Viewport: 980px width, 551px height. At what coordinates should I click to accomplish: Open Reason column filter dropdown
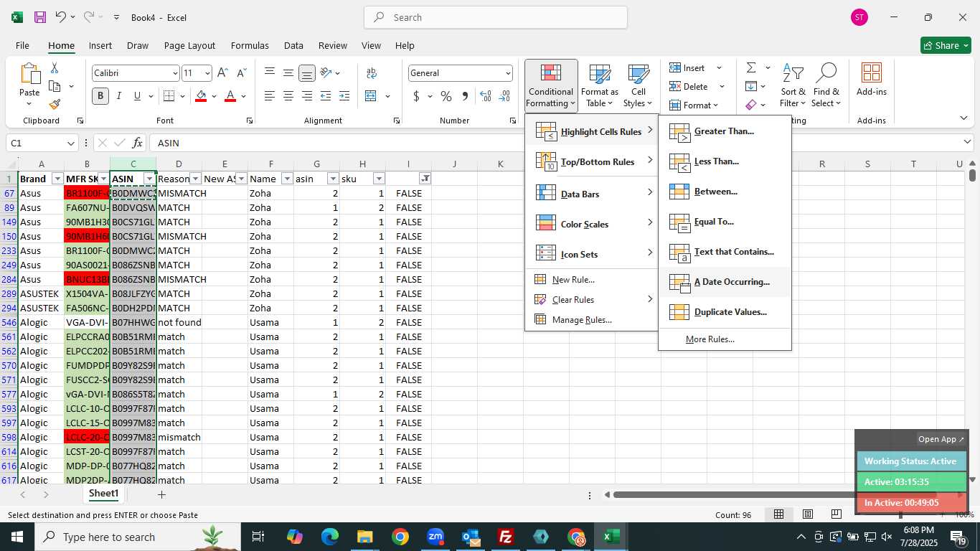click(195, 179)
